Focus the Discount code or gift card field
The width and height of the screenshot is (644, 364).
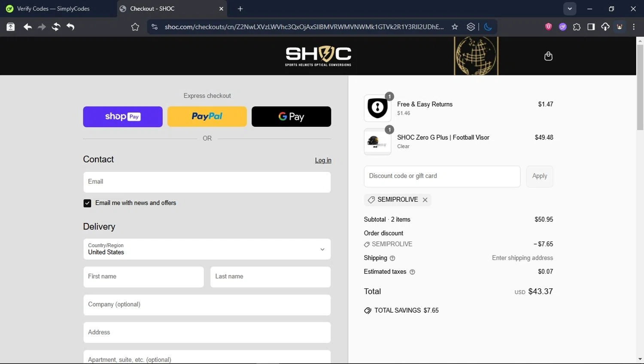(442, 177)
